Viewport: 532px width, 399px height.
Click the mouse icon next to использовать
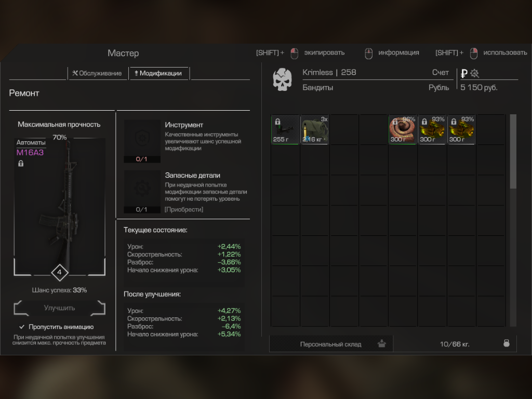tap(474, 54)
